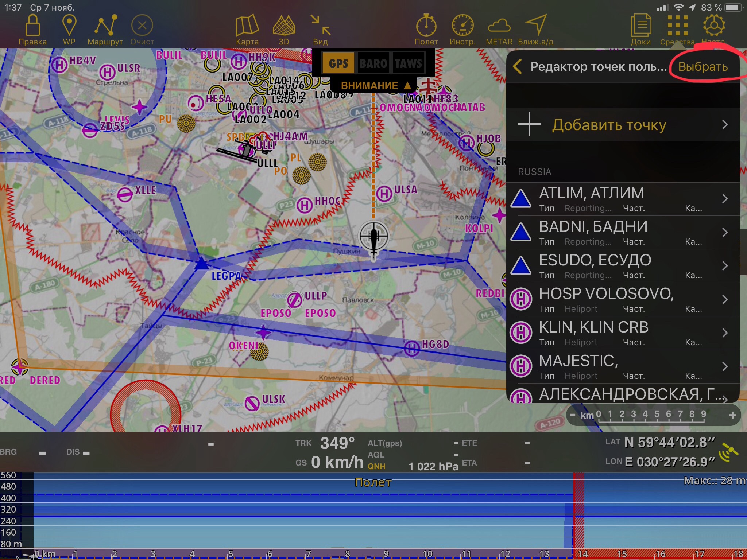Switch to BARO altitude mode

[373, 63]
